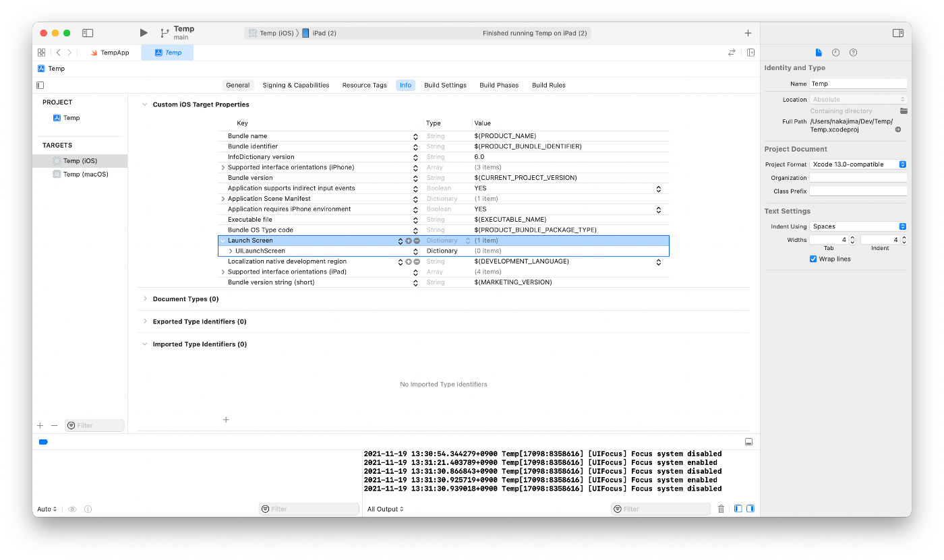Collapse the Launch Screen row
944x560 pixels.
pyautogui.click(x=223, y=241)
